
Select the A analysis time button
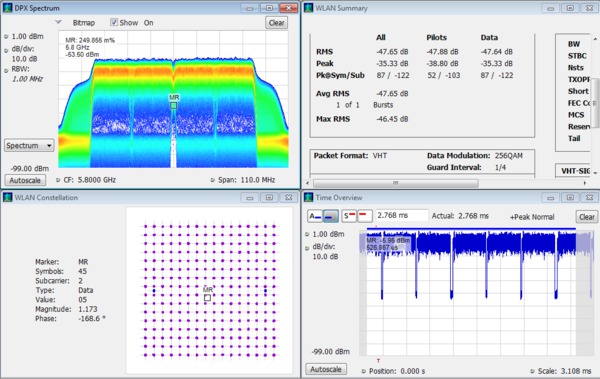pyautogui.click(x=315, y=216)
